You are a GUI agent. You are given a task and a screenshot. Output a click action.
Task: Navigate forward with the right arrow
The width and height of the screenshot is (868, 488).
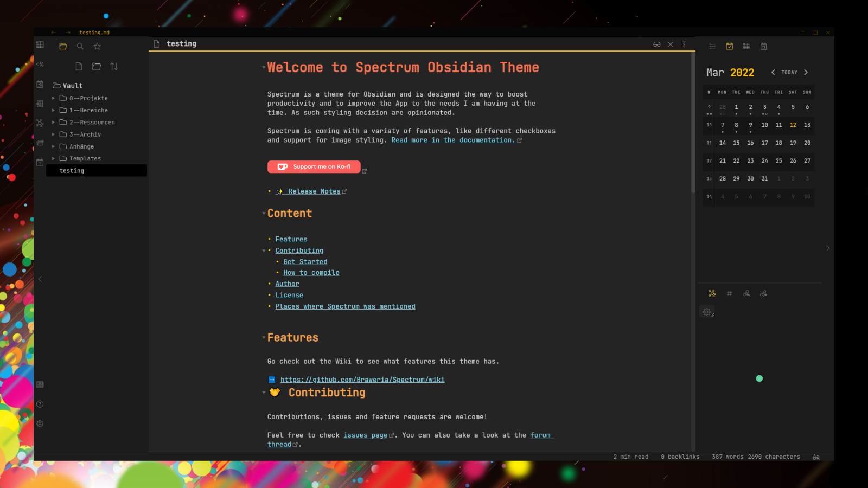point(68,33)
